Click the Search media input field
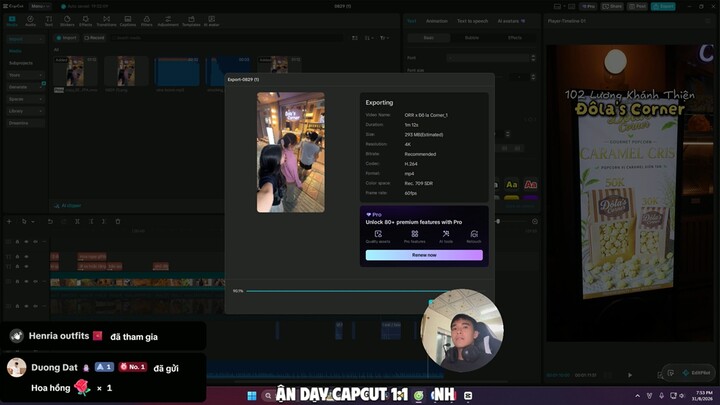Screen dimensions: 720x405 (x=227, y=38)
